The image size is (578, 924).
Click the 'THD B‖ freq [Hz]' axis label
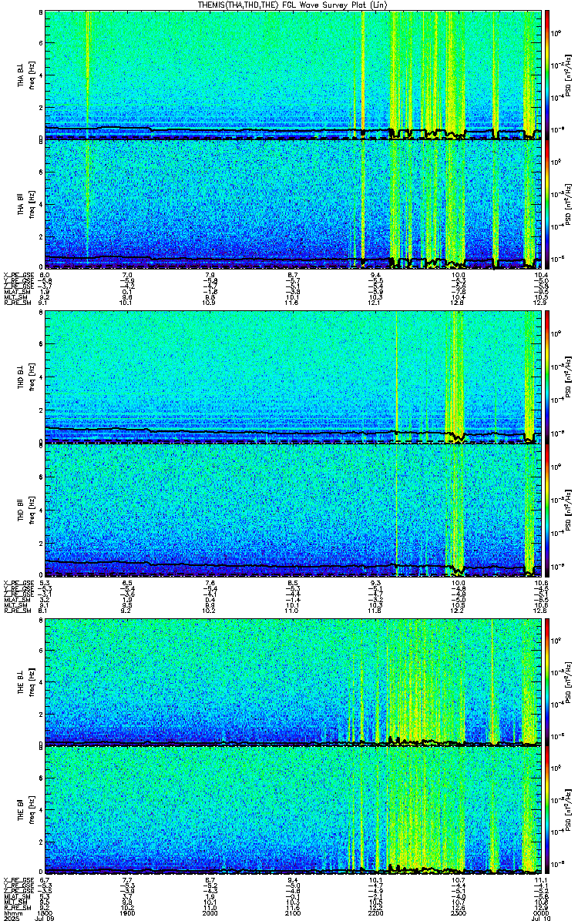(25, 511)
